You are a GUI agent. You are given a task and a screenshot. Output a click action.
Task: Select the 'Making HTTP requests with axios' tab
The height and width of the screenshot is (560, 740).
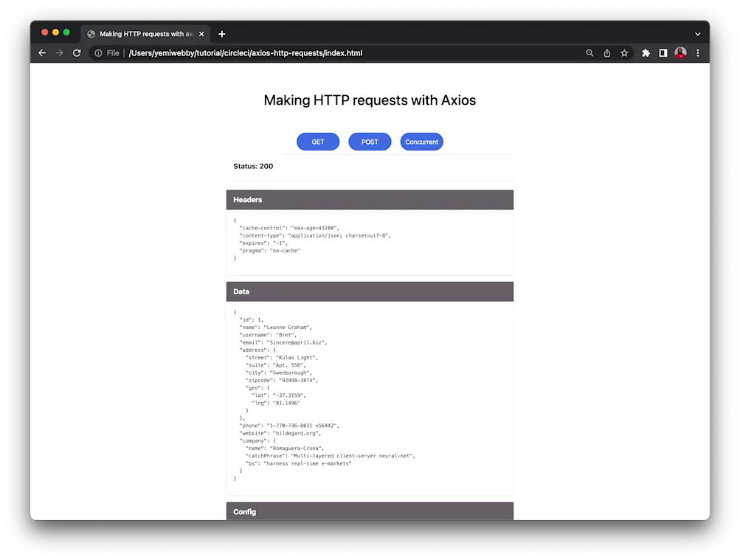click(x=145, y=33)
